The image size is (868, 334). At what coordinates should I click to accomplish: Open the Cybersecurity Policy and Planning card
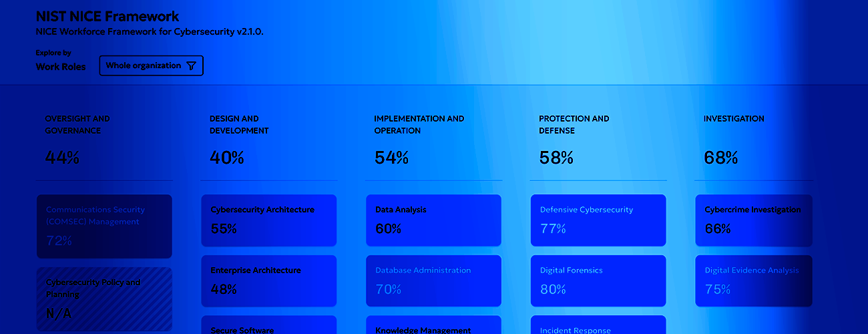coord(104,299)
